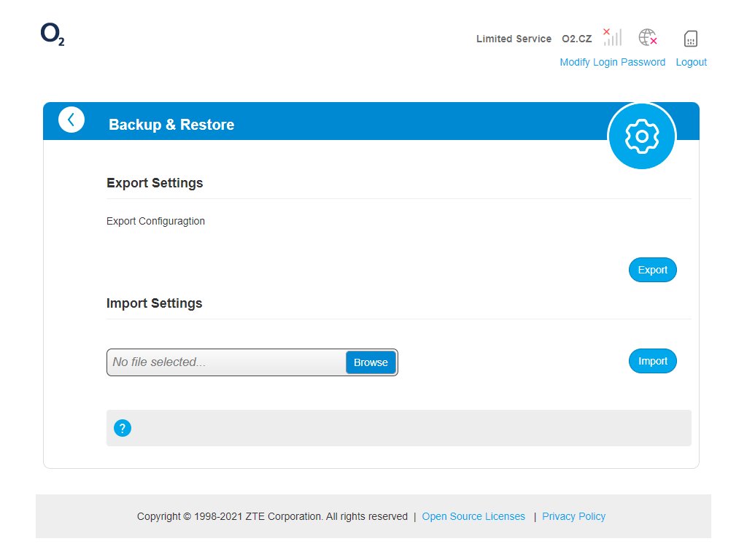
Task: Click the signal strength bars icon
Action: click(612, 38)
